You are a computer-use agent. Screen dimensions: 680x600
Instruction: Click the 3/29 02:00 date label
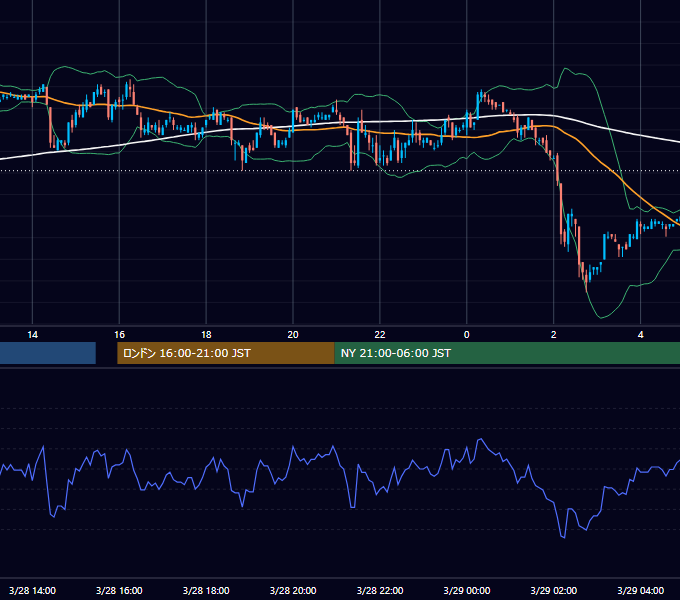tap(553, 590)
